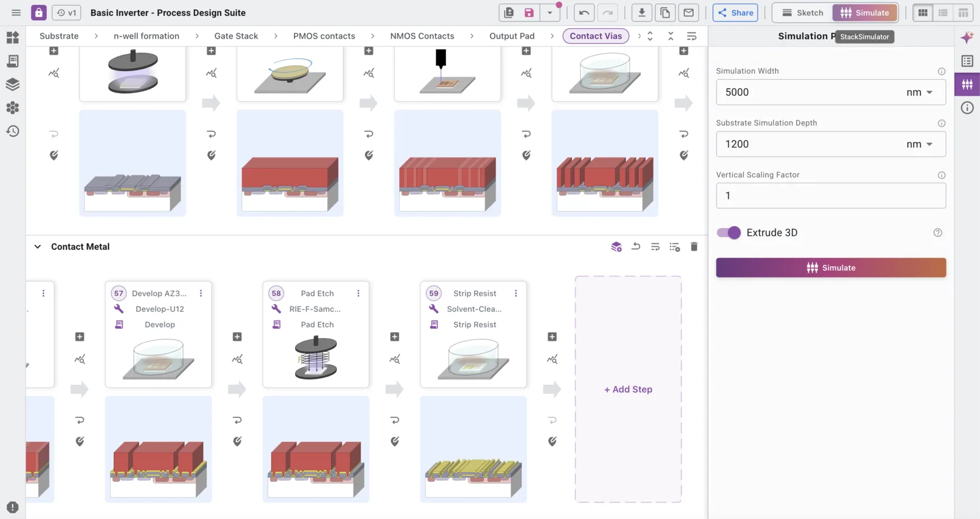Click the Share button
Image resolution: width=980 pixels, height=519 pixels.
736,13
